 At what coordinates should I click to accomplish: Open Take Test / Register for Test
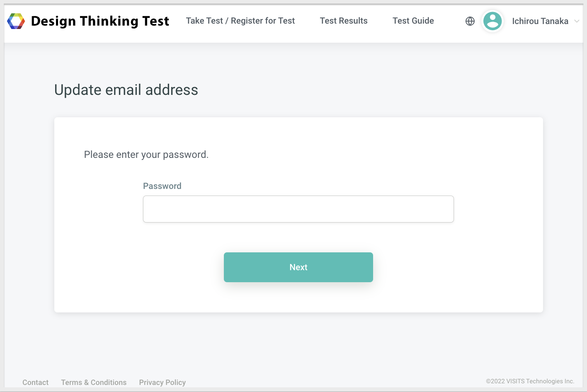point(240,21)
